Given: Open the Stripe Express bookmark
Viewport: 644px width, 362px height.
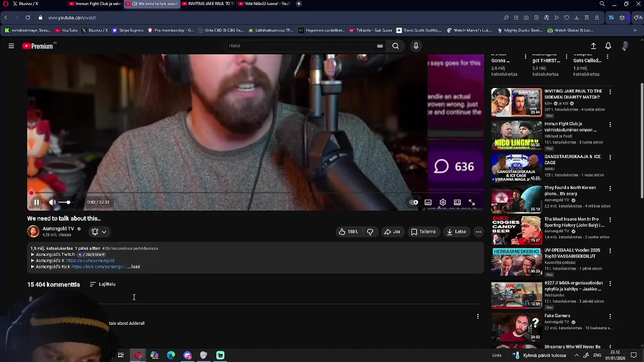Looking at the screenshot, I should coord(128,30).
